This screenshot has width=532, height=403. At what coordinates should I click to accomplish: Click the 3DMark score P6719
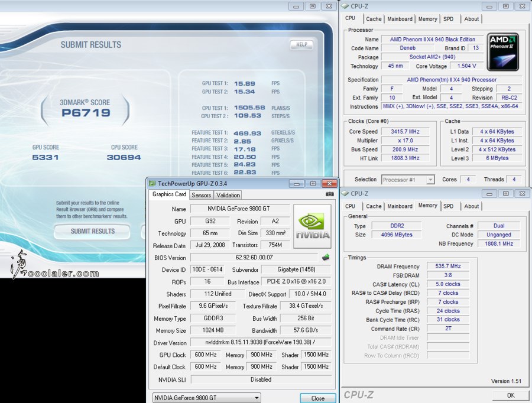86,113
